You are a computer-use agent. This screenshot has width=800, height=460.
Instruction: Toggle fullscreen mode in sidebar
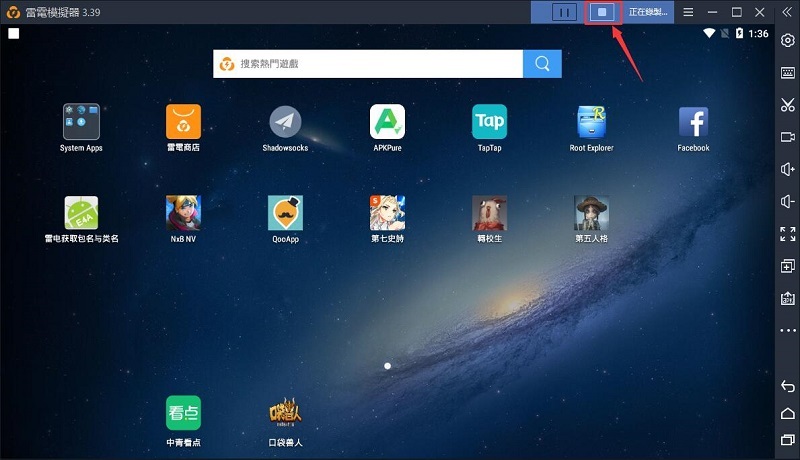tap(788, 234)
